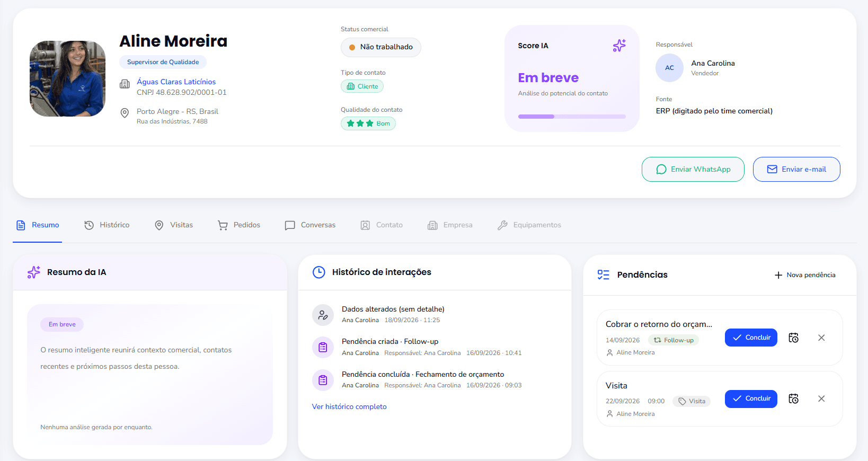Open the Ver histórico completo link
Screen dimensions: 868x461
click(349, 407)
